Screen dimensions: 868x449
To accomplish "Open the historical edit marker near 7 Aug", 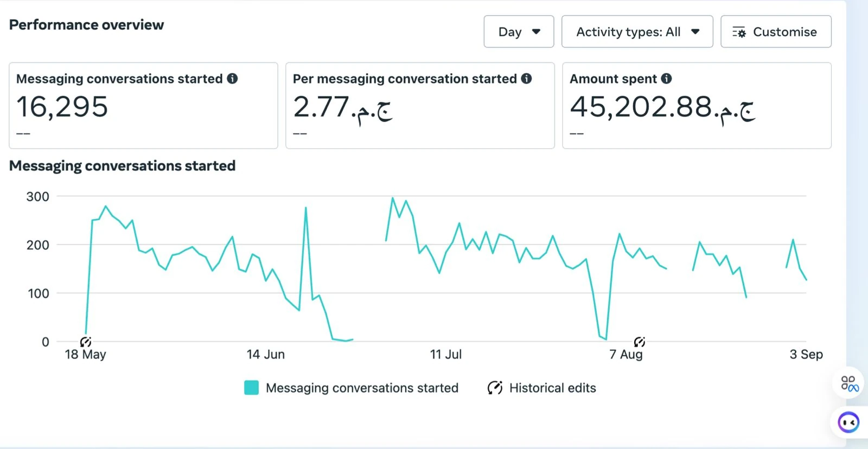I will click(x=640, y=342).
